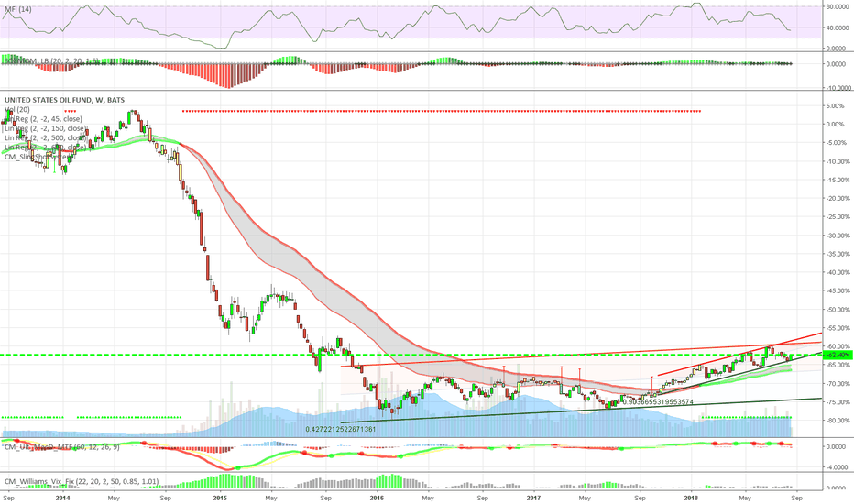Image resolution: width=854 pixels, height=504 pixels.
Task: Select the 0.9036655319553574 regression value text
Action: [x=657, y=402]
